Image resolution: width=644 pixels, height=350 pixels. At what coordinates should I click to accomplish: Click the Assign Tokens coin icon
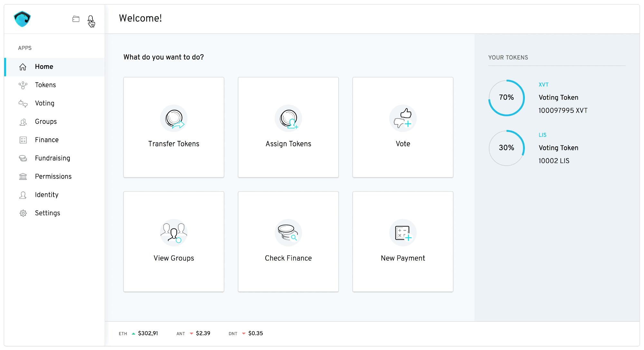pos(289,118)
